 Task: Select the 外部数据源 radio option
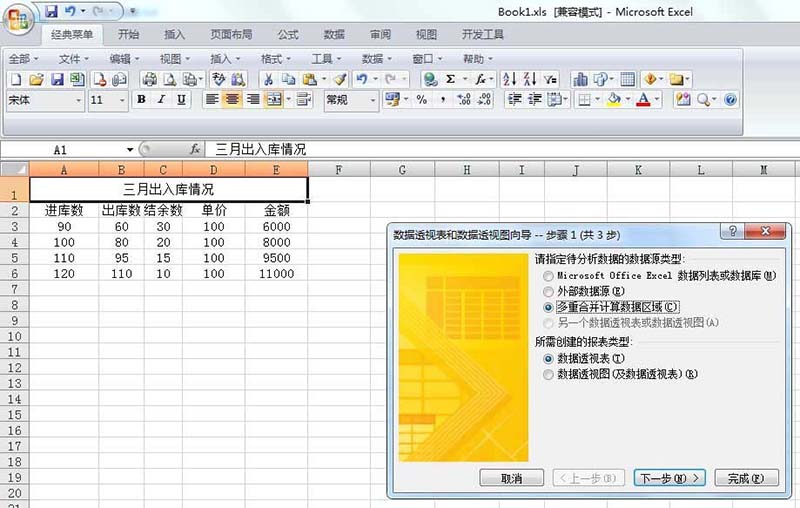click(x=548, y=292)
